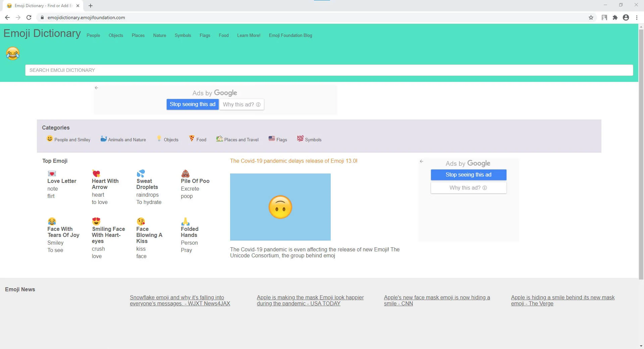The height and width of the screenshot is (349, 644).
Task: Click the upside-down face article image
Action: (x=280, y=207)
